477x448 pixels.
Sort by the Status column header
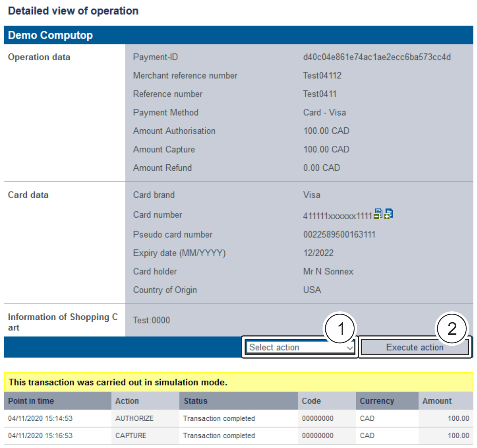(196, 401)
